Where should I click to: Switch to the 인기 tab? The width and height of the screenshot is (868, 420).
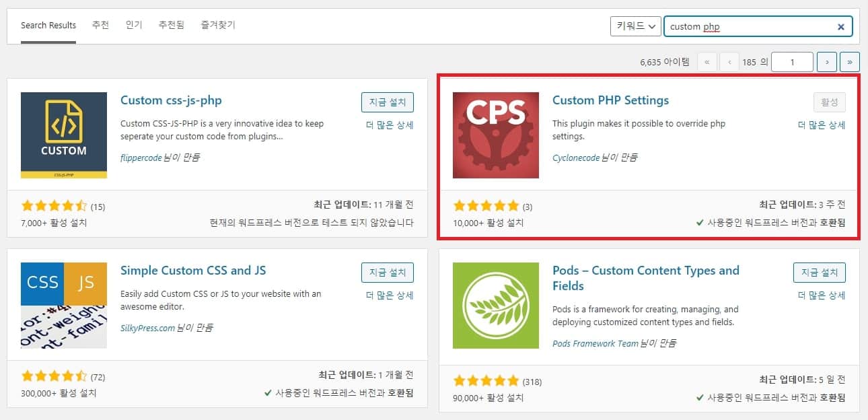click(133, 25)
